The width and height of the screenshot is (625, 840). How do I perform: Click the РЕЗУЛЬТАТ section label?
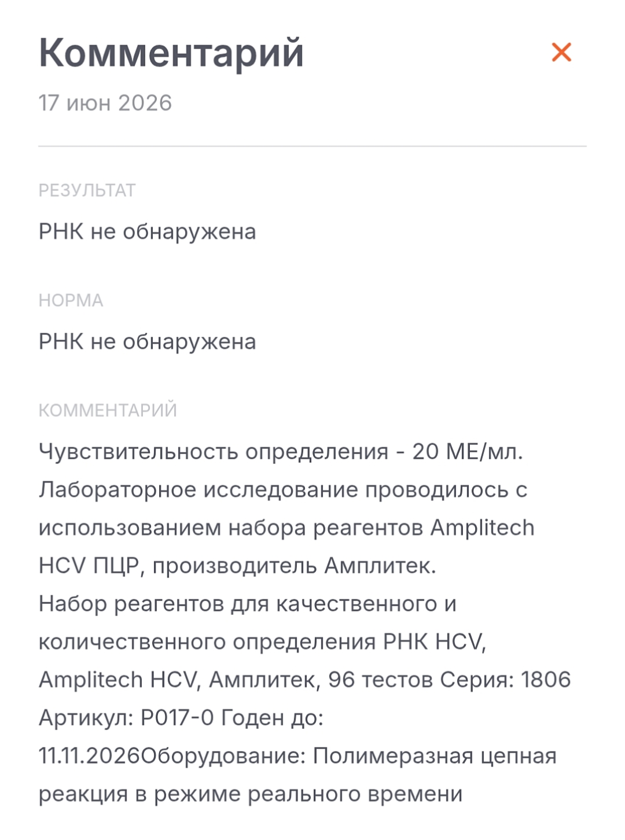coord(87,190)
